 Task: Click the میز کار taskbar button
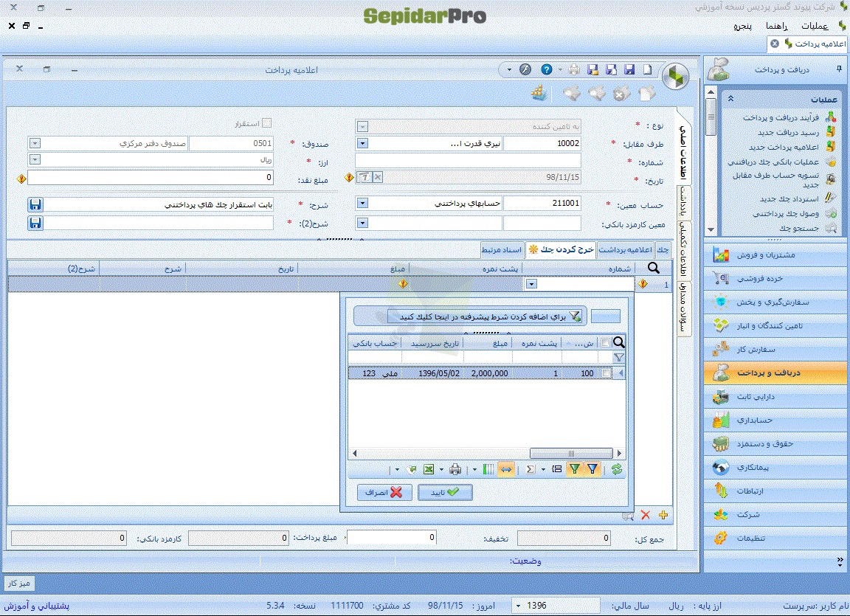19,583
